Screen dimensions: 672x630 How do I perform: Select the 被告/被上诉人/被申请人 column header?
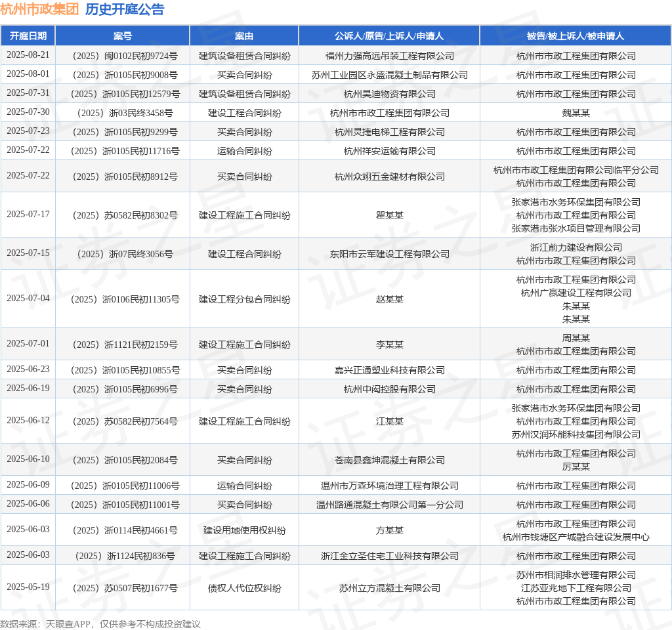coord(576,36)
